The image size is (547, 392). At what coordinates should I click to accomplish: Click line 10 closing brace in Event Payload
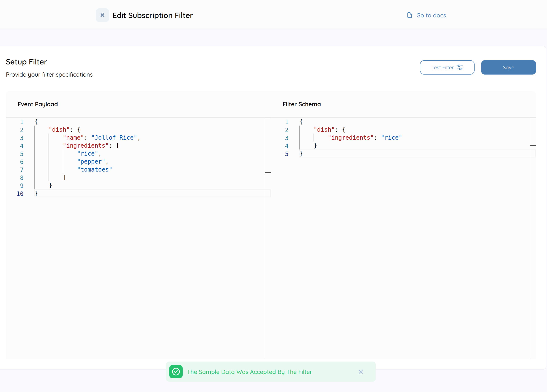coord(36,193)
